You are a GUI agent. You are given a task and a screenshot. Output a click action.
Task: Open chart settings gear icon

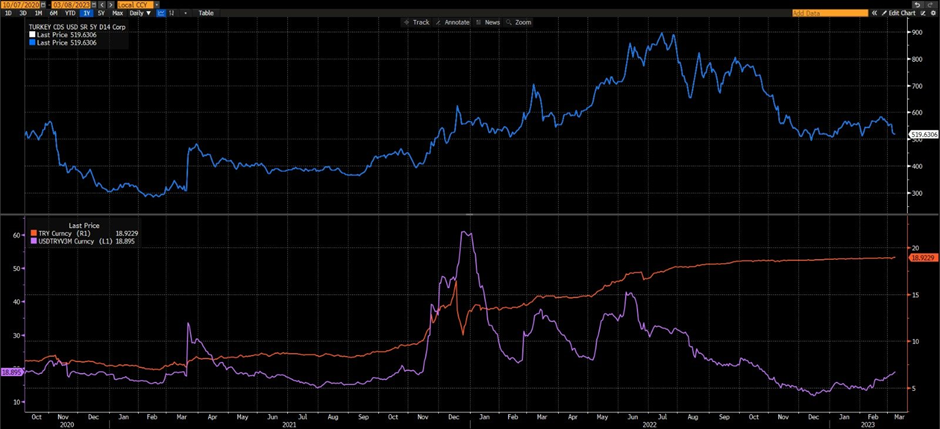(933, 13)
